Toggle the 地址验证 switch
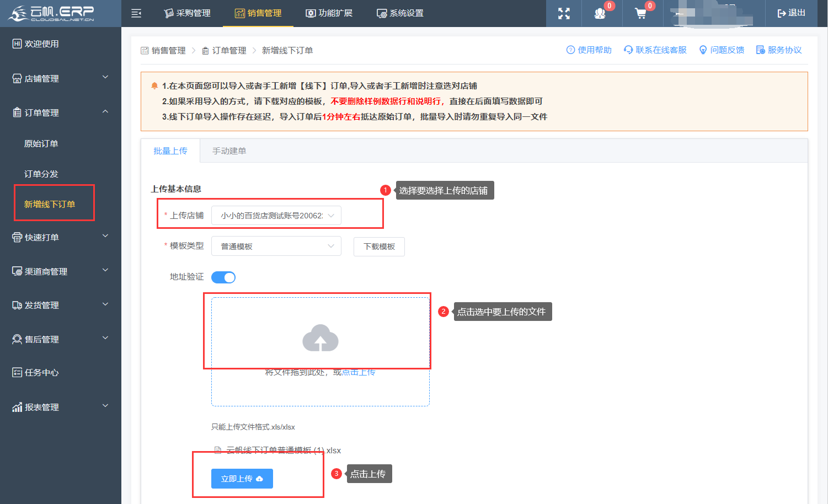 (223, 277)
